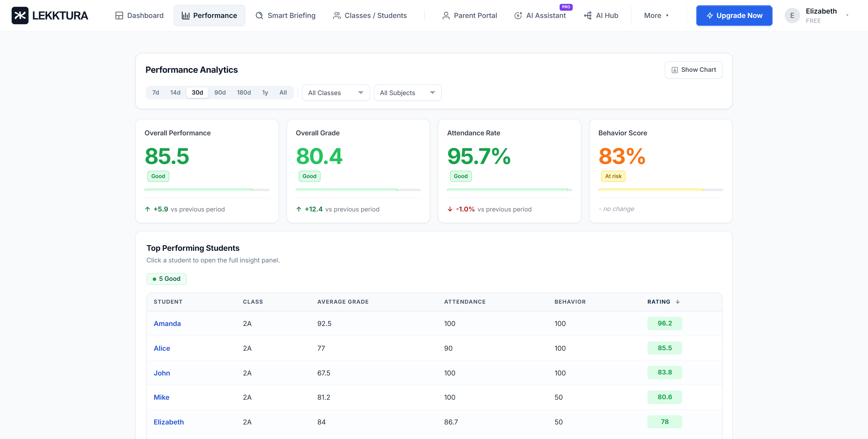Open the Parent Portal person icon
868x439 pixels.
[446, 16]
